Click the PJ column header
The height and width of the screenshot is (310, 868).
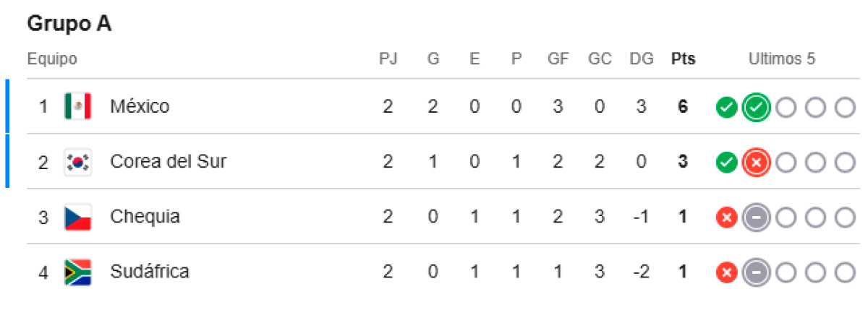point(388,59)
